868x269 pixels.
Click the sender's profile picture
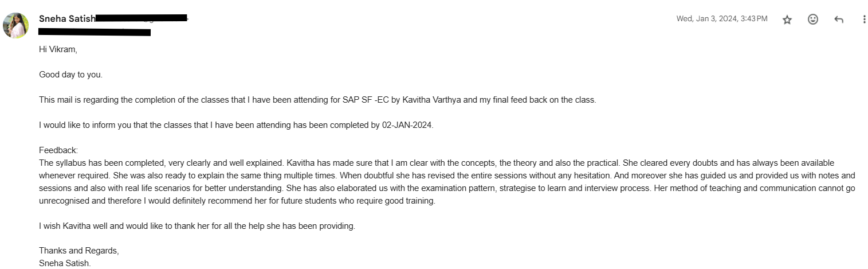[x=16, y=25]
